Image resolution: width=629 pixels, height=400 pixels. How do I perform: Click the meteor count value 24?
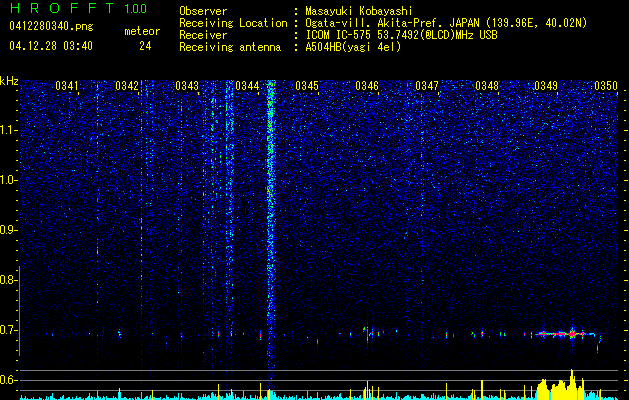[x=145, y=46]
